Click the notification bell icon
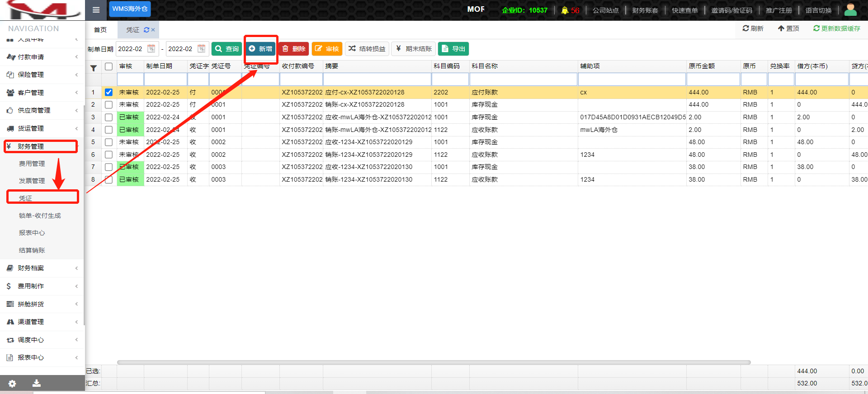Viewport: 868px width, 394px height. click(565, 10)
